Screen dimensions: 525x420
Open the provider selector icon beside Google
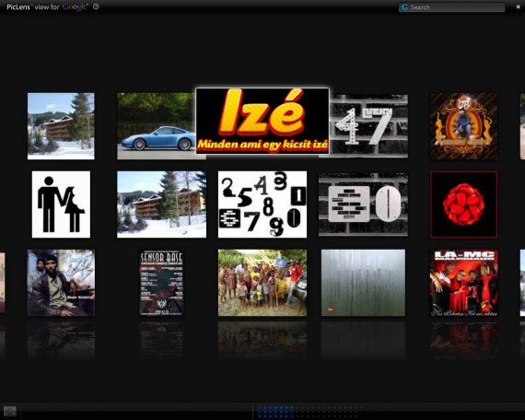click(x=96, y=6)
